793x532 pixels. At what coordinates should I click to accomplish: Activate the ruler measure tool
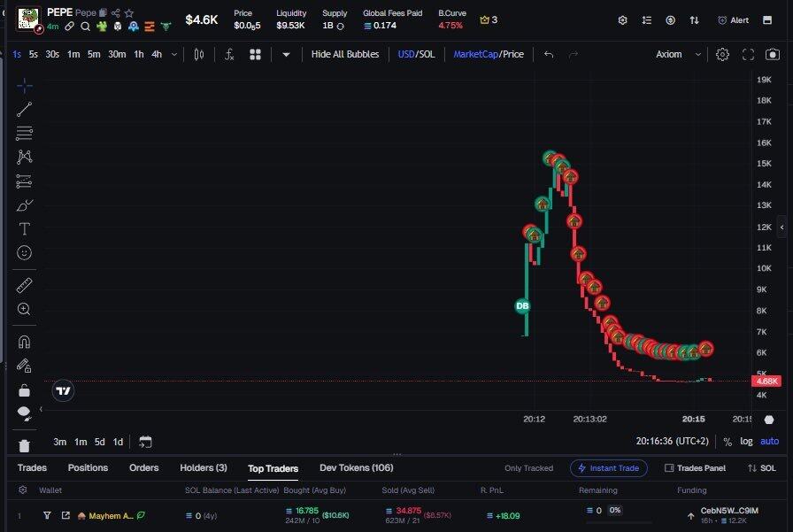(x=24, y=285)
